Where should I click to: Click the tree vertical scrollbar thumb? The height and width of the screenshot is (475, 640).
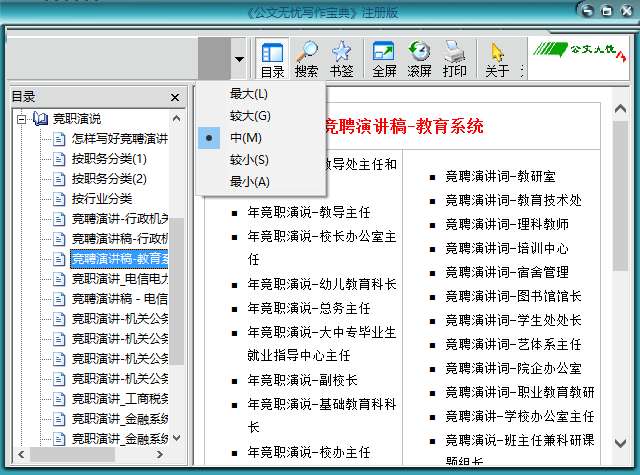click(177, 291)
